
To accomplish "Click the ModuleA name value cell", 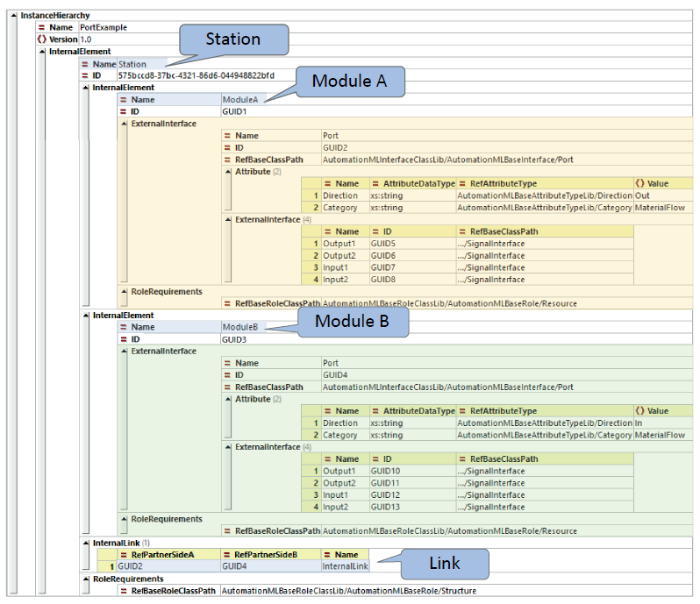I will click(240, 100).
